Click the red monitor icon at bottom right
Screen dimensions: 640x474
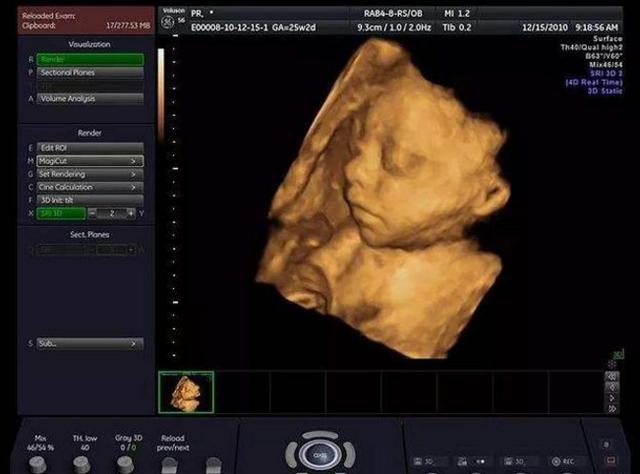tap(611, 461)
